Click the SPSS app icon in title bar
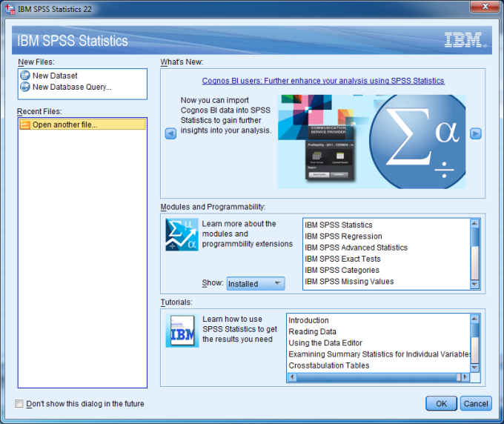Screen dimensions: 504x424 click(10, 9)
